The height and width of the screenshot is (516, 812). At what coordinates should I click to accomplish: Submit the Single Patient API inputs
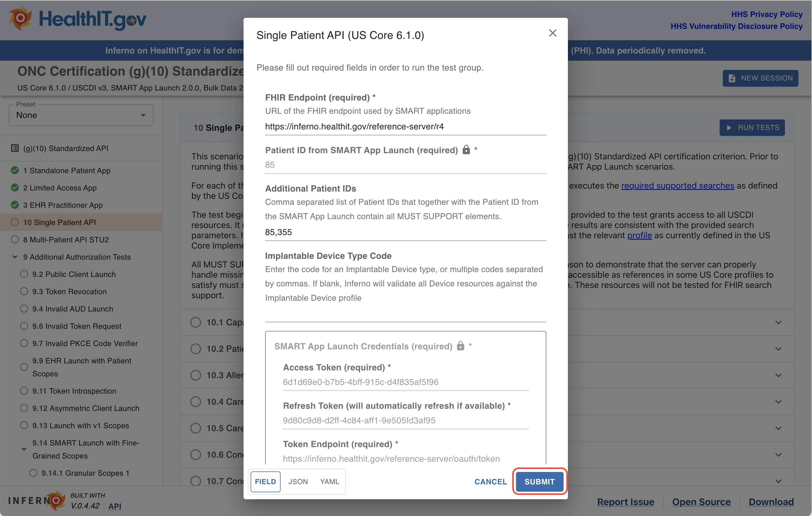tap(539, 482)
